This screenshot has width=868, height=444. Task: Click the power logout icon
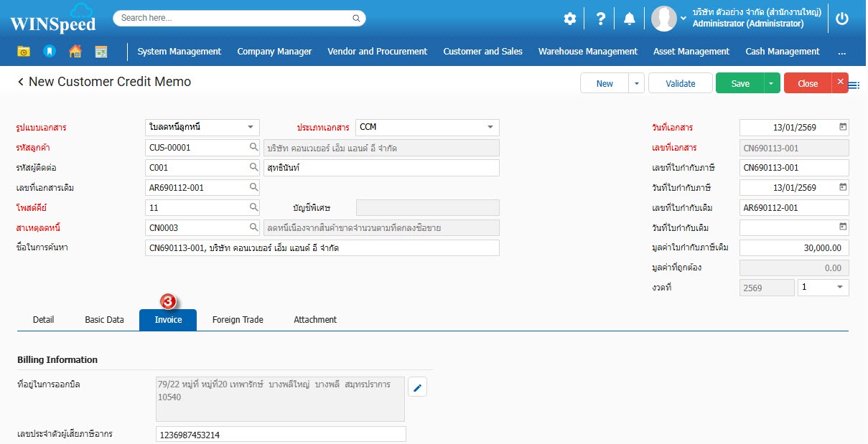point(842,19)
